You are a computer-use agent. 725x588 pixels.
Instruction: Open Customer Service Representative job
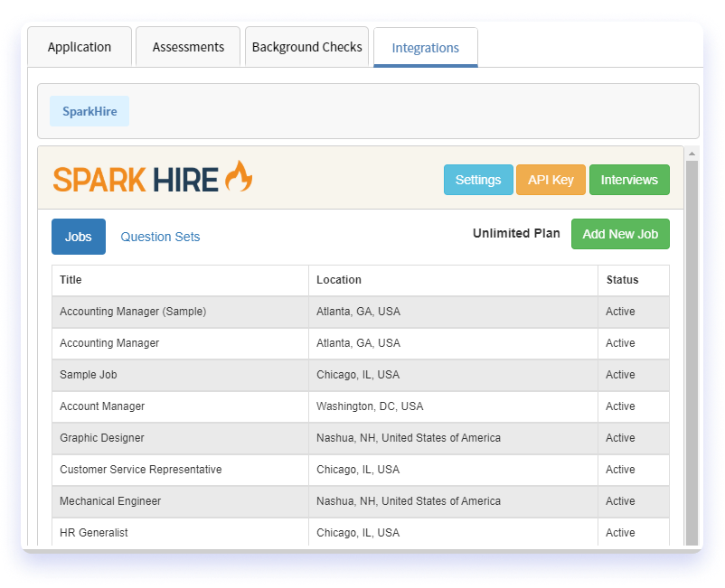pyautogui.click(x=140, y=470)
